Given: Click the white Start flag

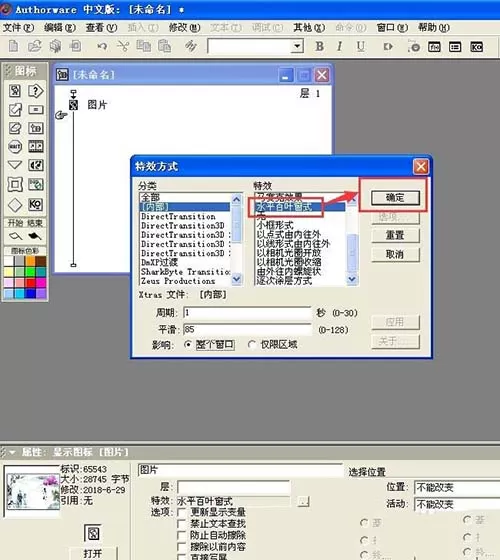Looking at the screenshot, I should pos(16,236).
